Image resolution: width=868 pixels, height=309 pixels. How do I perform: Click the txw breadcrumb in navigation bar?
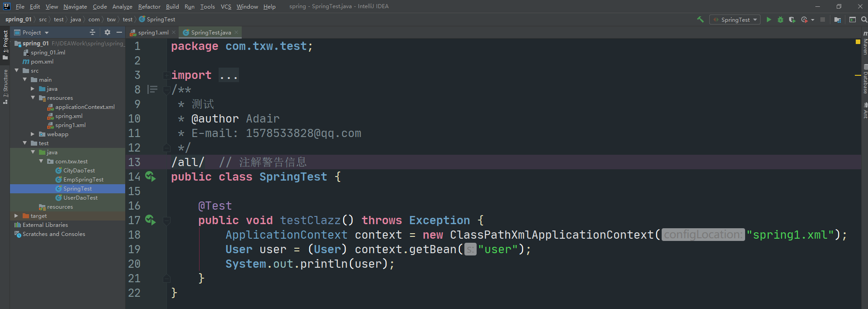(111, 20)
